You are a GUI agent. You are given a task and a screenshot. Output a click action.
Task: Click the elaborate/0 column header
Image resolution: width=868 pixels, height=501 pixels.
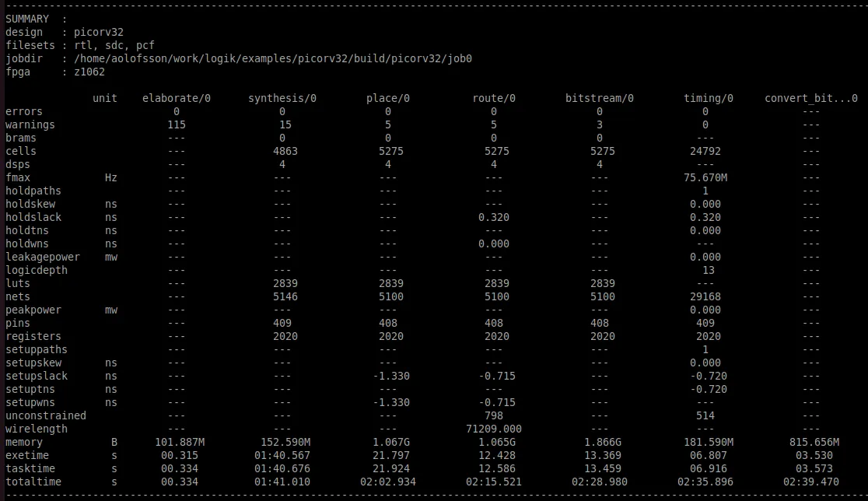177,98
